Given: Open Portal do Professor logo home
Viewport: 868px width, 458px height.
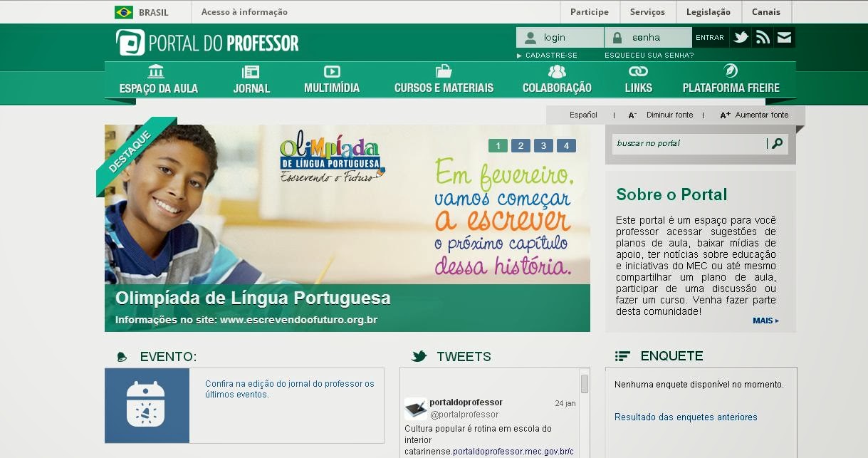Looking at the screenshot, I should pos(207,43).
